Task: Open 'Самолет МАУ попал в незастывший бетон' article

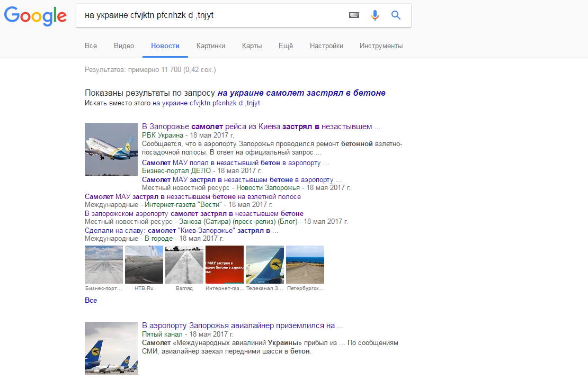Action: pyautogui.click(x=236, y=162)
